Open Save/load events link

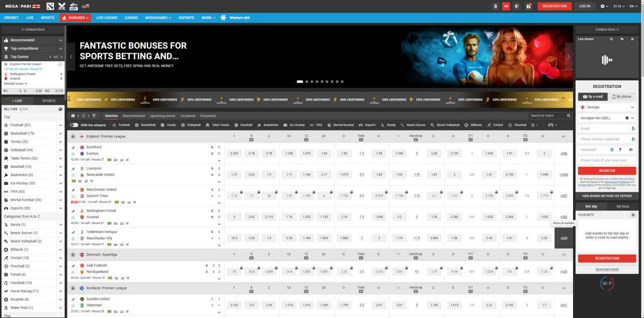(x=607, y=269)
